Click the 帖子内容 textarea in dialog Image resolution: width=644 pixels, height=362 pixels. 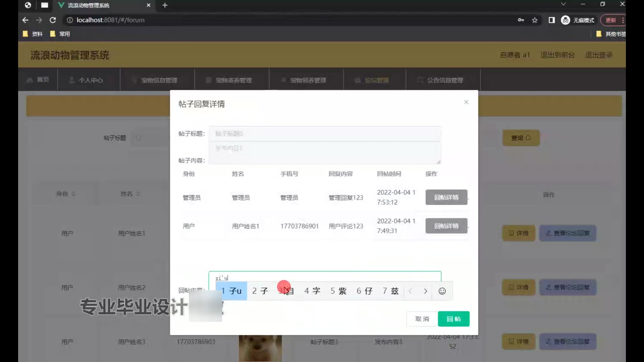point(325,153)
